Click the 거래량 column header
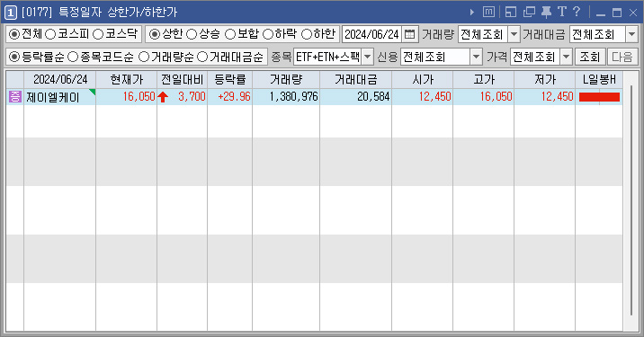Image resolution: width=644 pixels, height=337 pixels. click(286, 80)
